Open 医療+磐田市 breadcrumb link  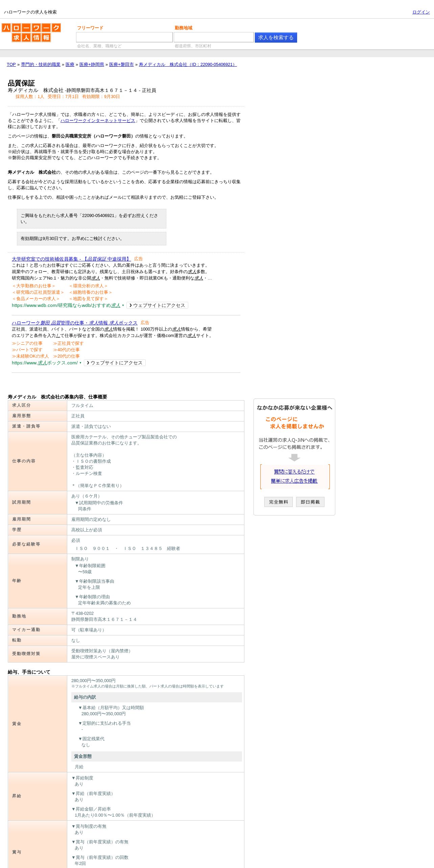point(121,65)
